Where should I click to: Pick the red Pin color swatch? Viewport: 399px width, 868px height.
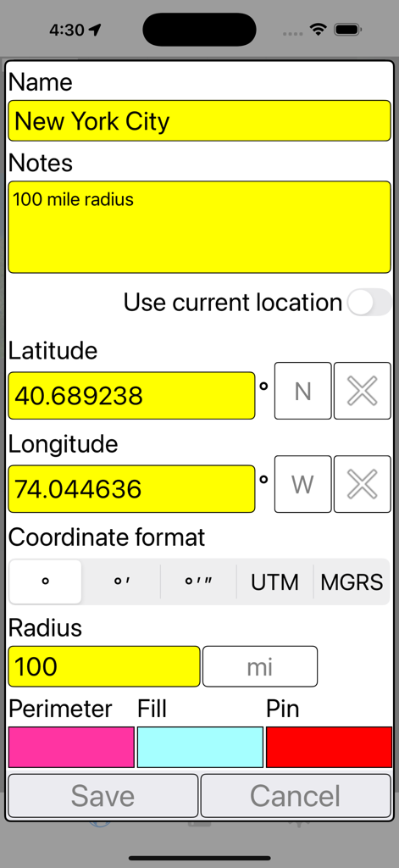(330, 747)
